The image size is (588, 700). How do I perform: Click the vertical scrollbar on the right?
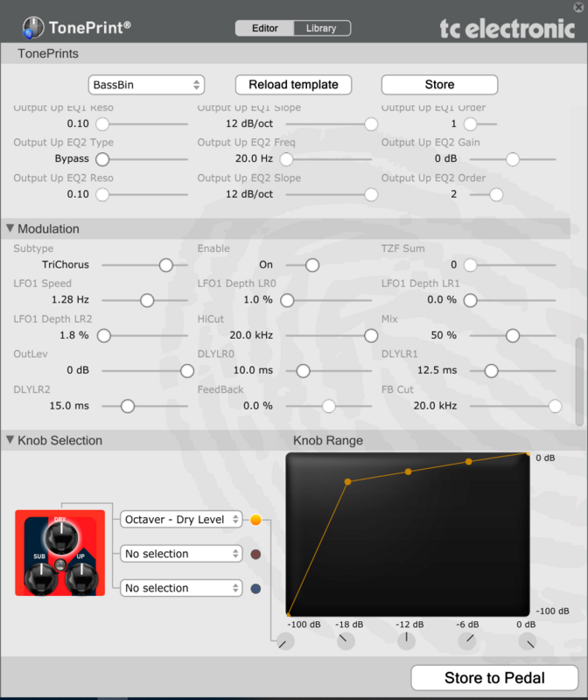[x=579, y=381]
